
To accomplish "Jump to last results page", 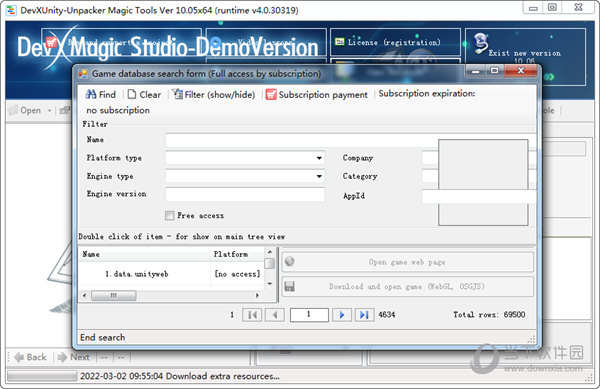I will 364,315.
